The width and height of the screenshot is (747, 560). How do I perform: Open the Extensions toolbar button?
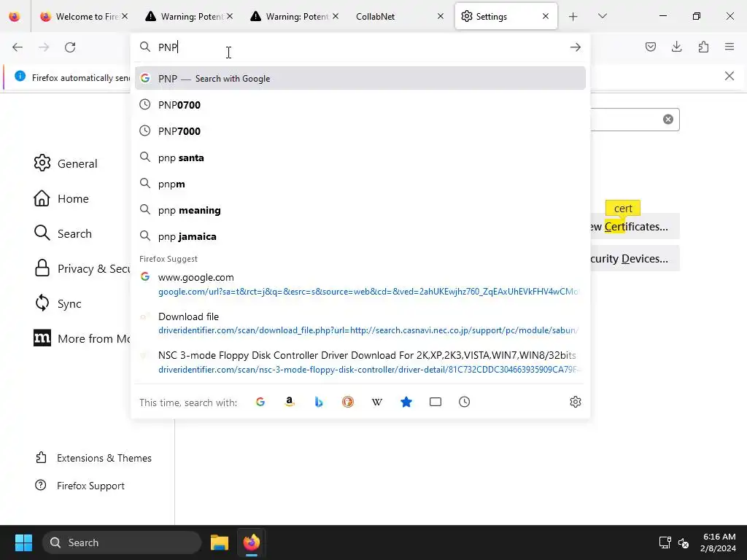[x=703, y=47]
